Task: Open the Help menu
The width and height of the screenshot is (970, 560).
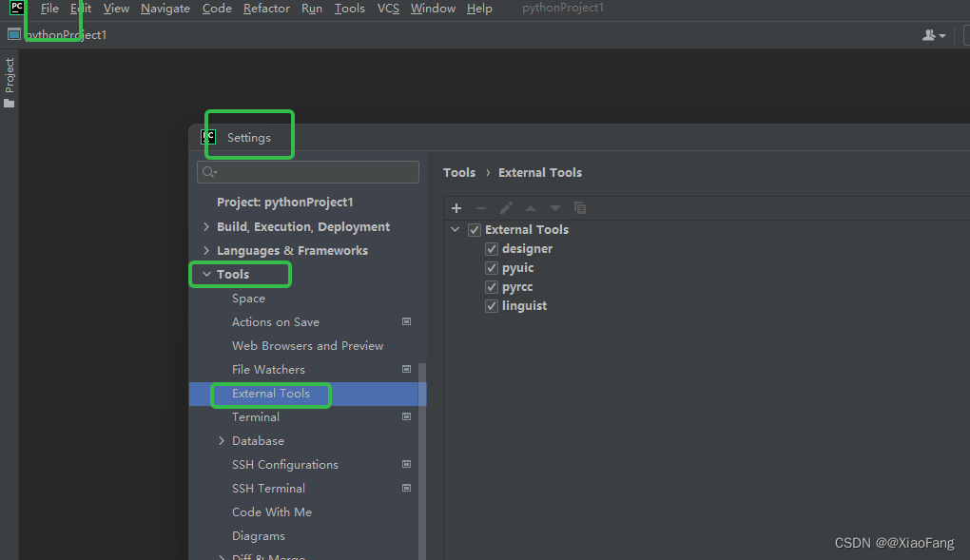Action: [x=479, y=9]
